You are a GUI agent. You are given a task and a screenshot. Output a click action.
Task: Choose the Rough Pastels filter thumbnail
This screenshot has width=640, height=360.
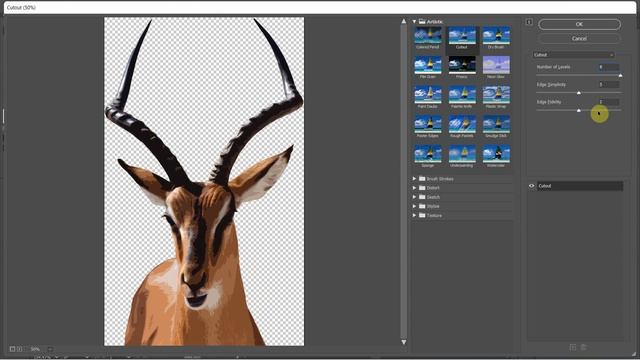point(462,124)
